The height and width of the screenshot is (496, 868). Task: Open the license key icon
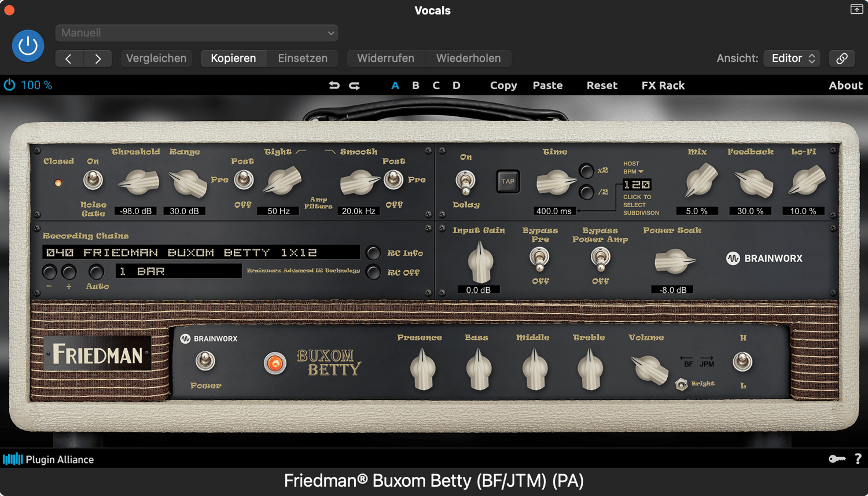pyautogui.click(x=837, y=459)
